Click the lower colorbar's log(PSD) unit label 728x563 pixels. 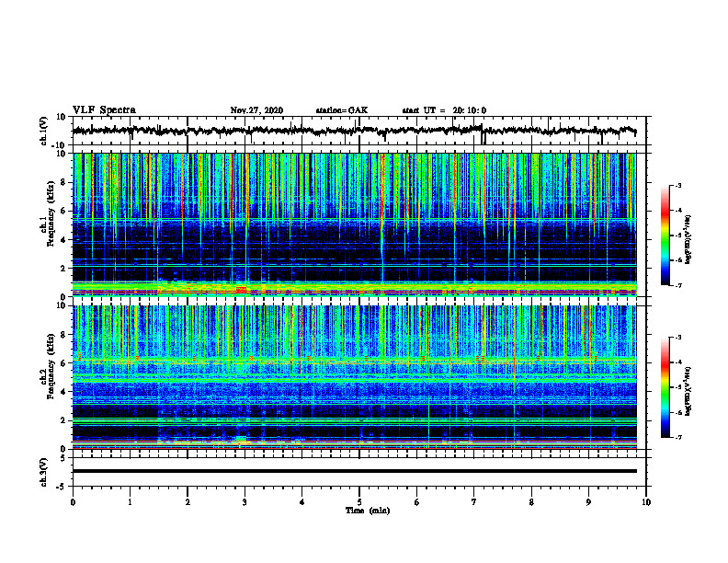pyautogui.click(x=688, y=391)
